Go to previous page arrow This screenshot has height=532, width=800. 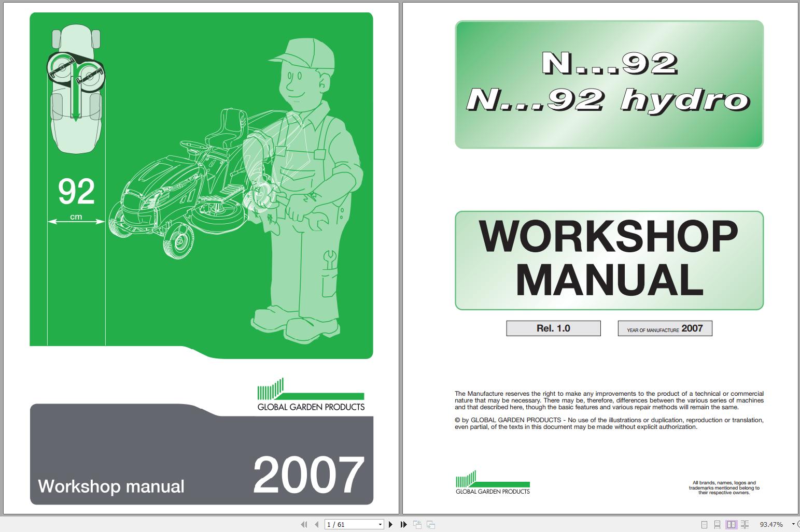coord(316,524)
